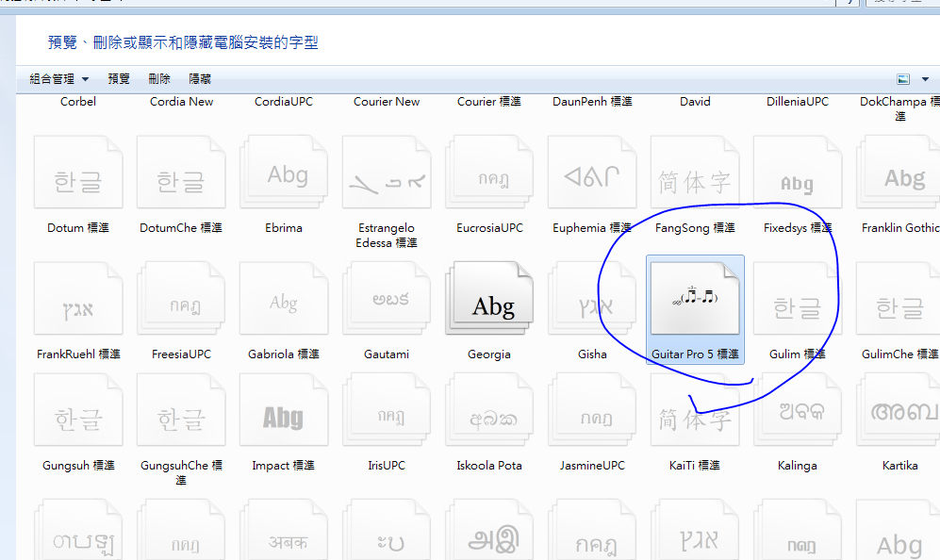Screen dimensions: 940x560
Task: Click the CordiaUPC font label
Action: tap(284, 102)
